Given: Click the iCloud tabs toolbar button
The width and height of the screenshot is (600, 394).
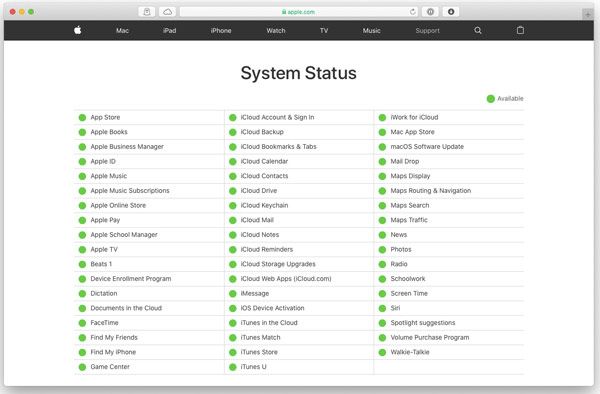Looking at the screenshot, I should [x=168, y=12].
